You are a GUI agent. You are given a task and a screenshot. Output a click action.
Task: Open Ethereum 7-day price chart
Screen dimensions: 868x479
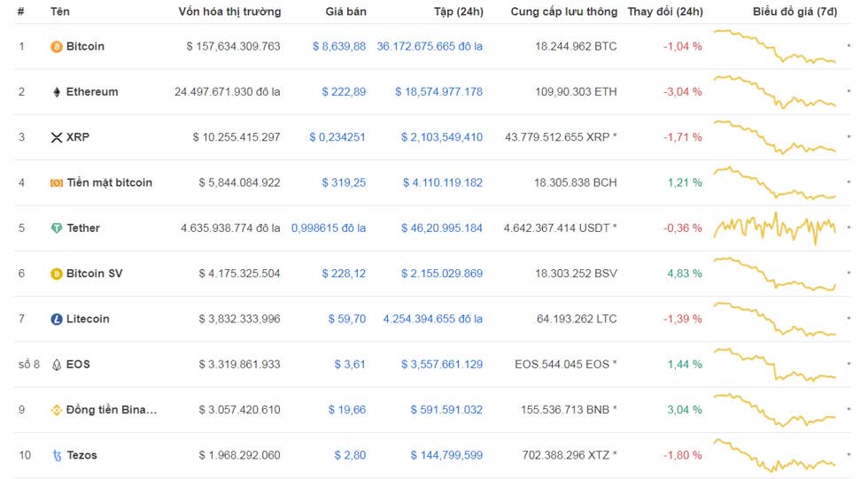click(x=775, y=92)
